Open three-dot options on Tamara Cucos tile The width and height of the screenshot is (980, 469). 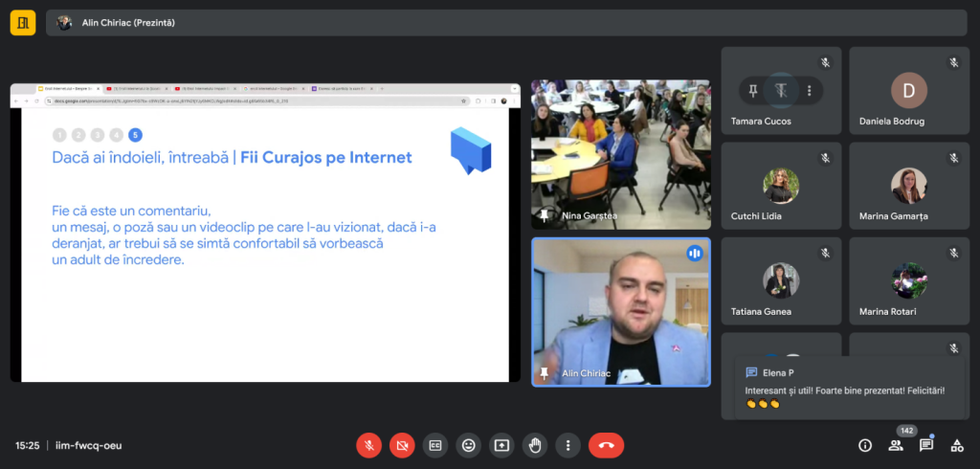[x=809, y=91]
